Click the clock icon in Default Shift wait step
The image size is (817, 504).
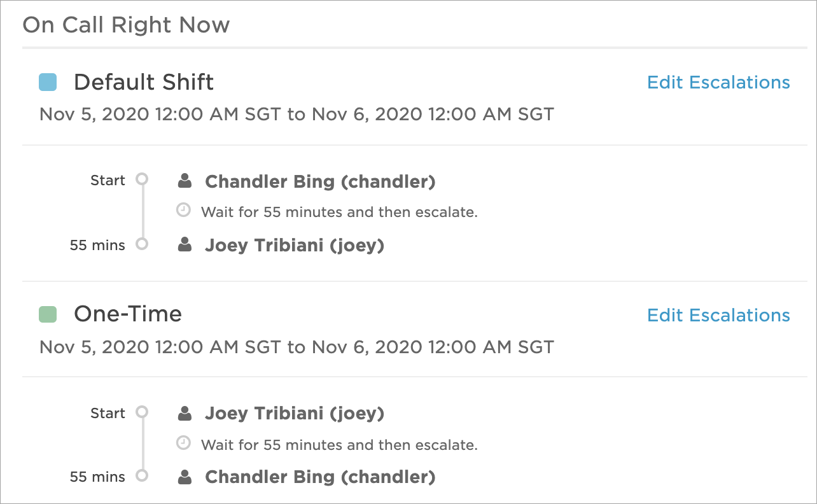[x=183, y=210]
